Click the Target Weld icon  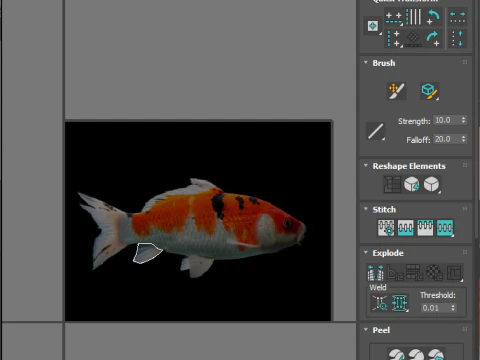(x=380, y=303)
